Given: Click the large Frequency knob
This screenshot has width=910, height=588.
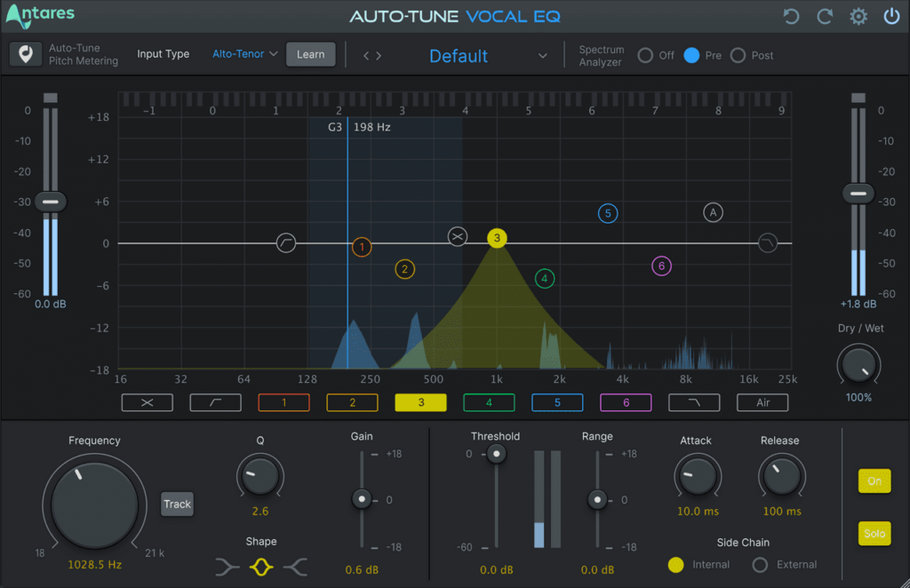Looking at the screenshot, I should 94,504.
